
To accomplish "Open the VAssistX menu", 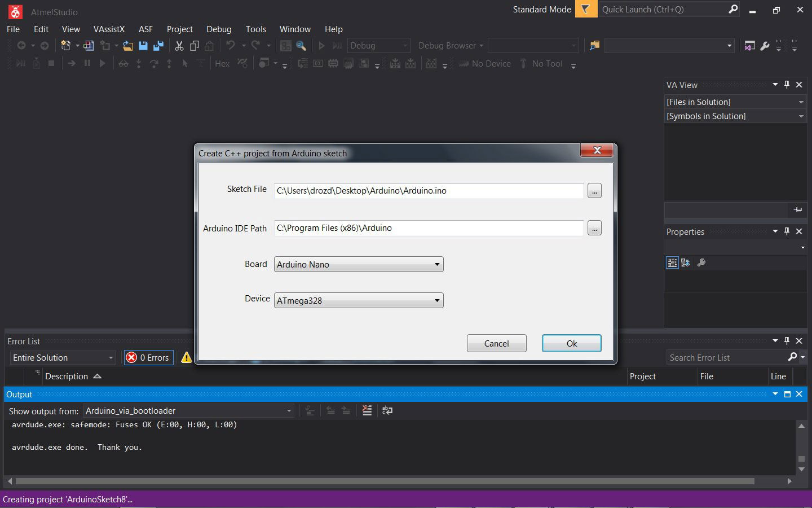I will 109,29.
